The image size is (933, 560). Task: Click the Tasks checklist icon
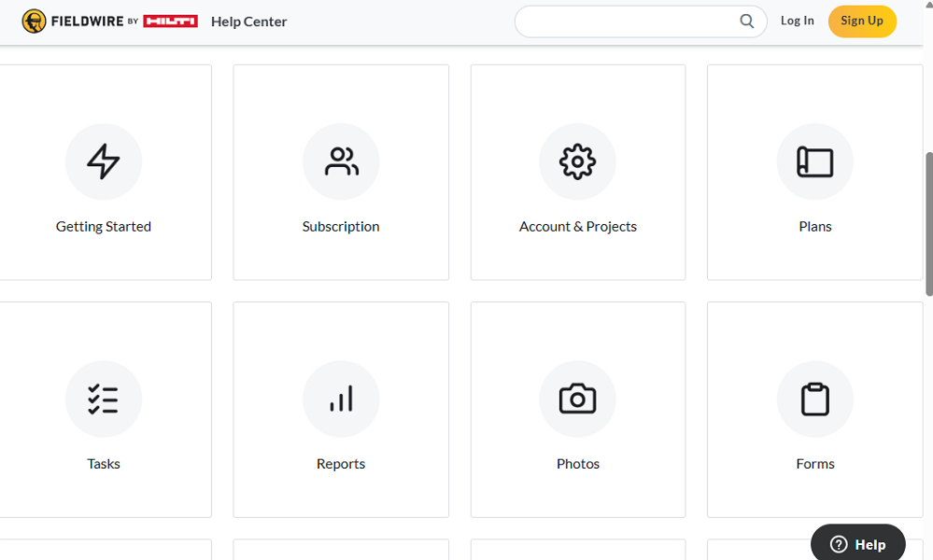pyautogui.click(x=104, y=399)
